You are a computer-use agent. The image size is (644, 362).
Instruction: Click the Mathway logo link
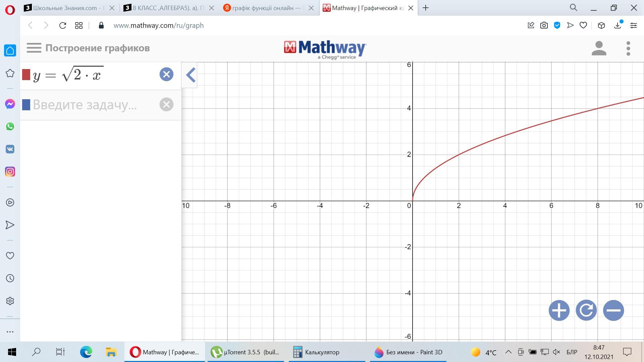coord(325,49)
